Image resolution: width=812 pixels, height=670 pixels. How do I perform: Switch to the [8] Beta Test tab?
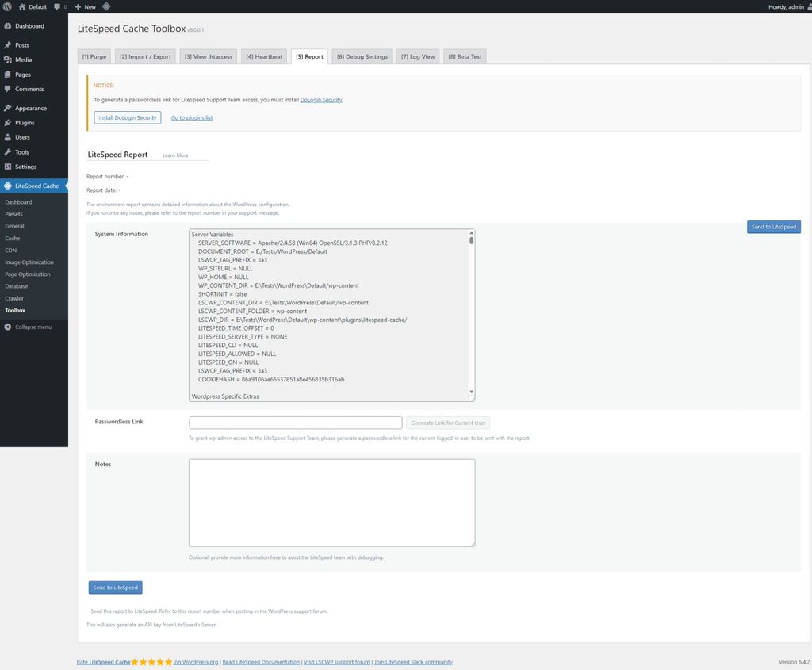pyautogui.click(x=465, y=56)
